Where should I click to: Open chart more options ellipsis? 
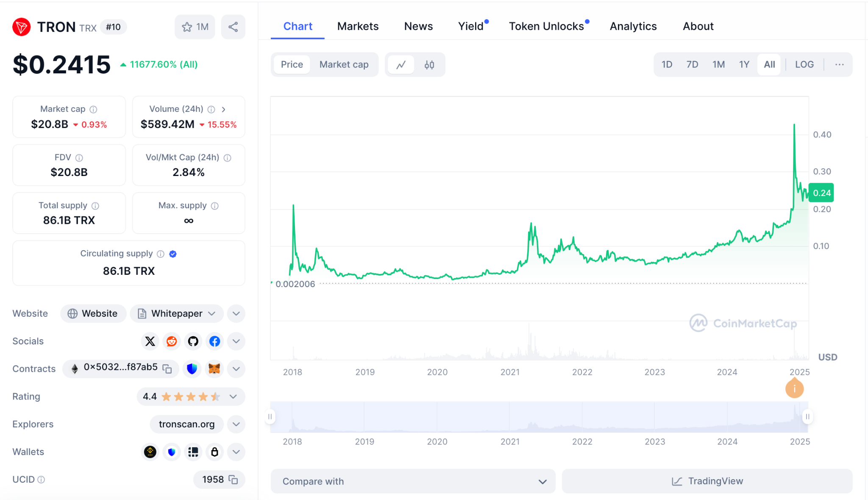click(x=840, y=64)
